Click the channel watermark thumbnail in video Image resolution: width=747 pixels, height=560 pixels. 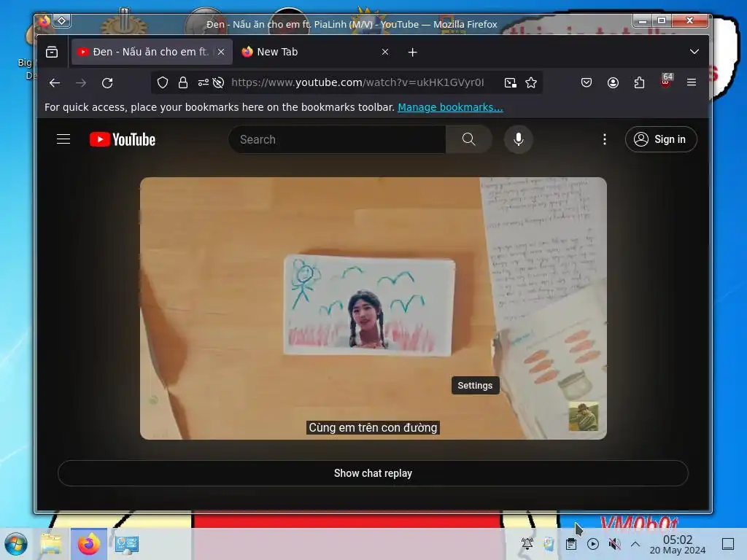pyautogui.click(x=584, y=416)
